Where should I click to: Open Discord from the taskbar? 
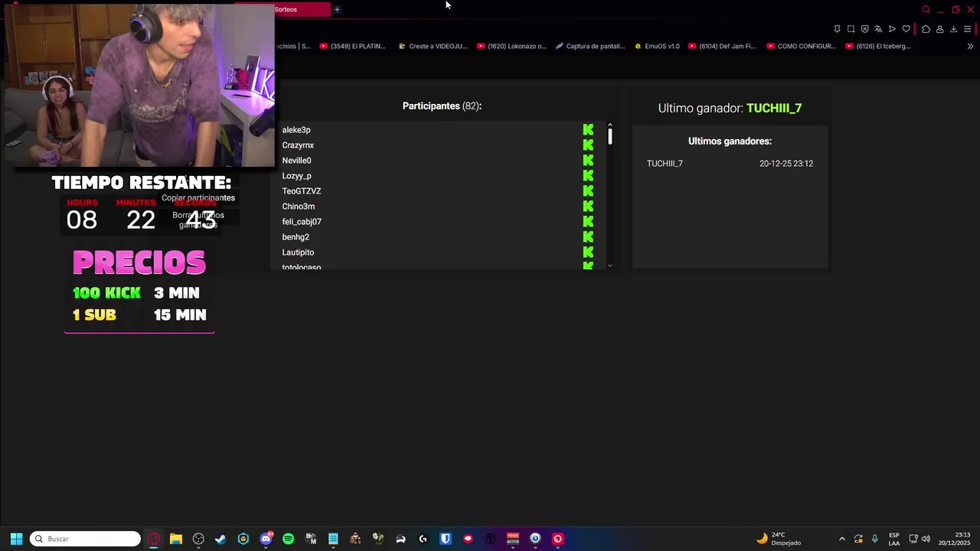click(x=266, y=539)
